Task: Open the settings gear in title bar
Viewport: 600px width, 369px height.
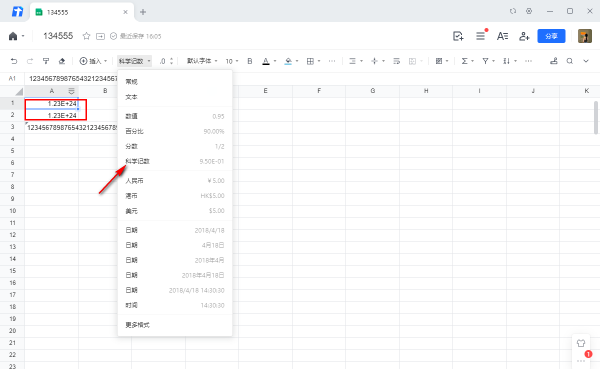Action: 529,11
